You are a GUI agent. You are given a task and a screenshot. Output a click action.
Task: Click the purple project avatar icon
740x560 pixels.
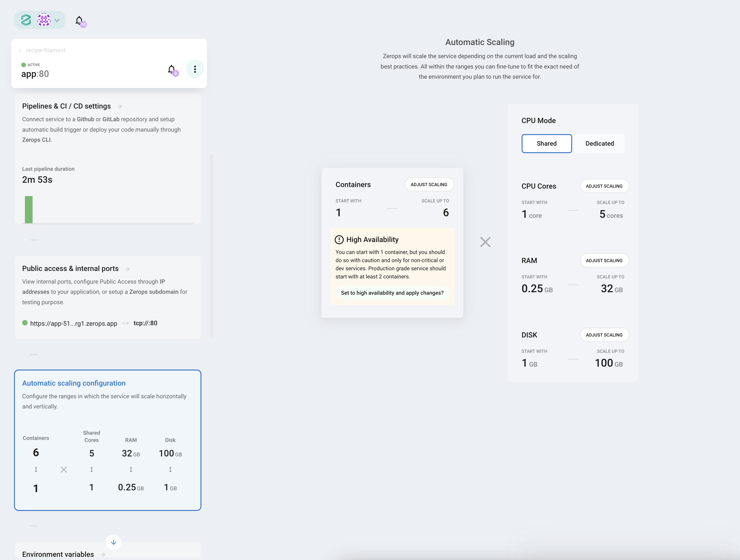tap(44, 20)
